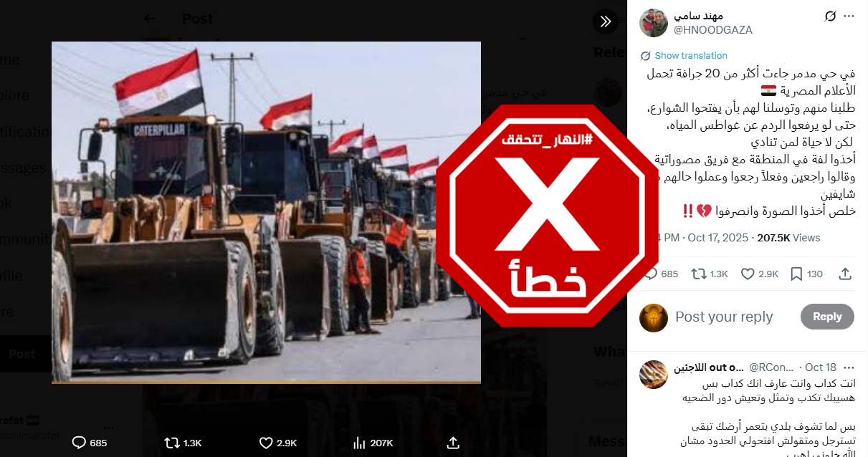
Task: Open the bulldozer photo in the viewer
Action: 266,212
